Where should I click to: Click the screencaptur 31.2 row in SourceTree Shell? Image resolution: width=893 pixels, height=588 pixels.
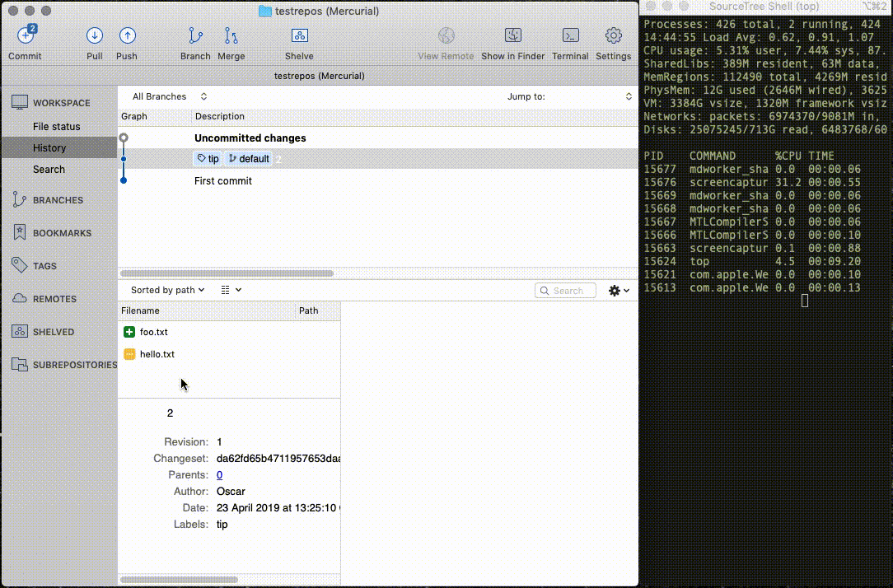tap(752, 183)
